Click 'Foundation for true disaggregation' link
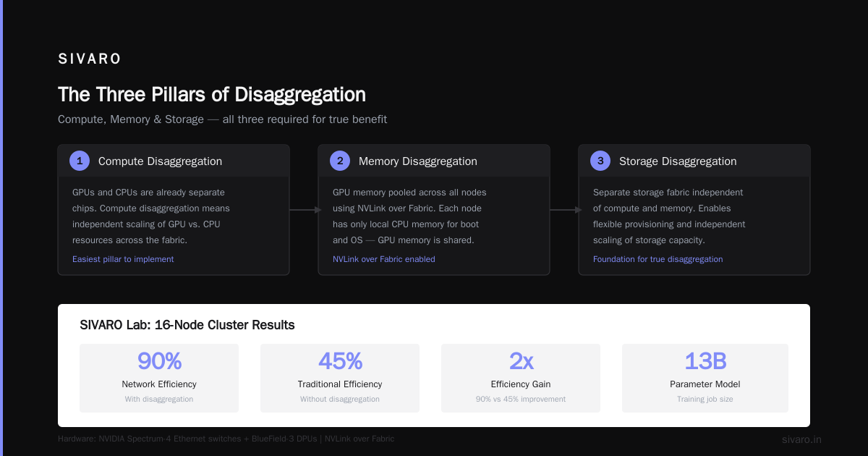Image resolution: width=868 pixels, height=456 pixels. (x=658, y=259)
